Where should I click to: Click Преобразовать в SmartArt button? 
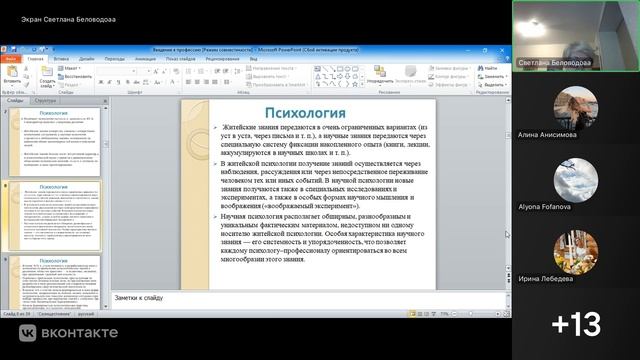[x=276, y=84]
